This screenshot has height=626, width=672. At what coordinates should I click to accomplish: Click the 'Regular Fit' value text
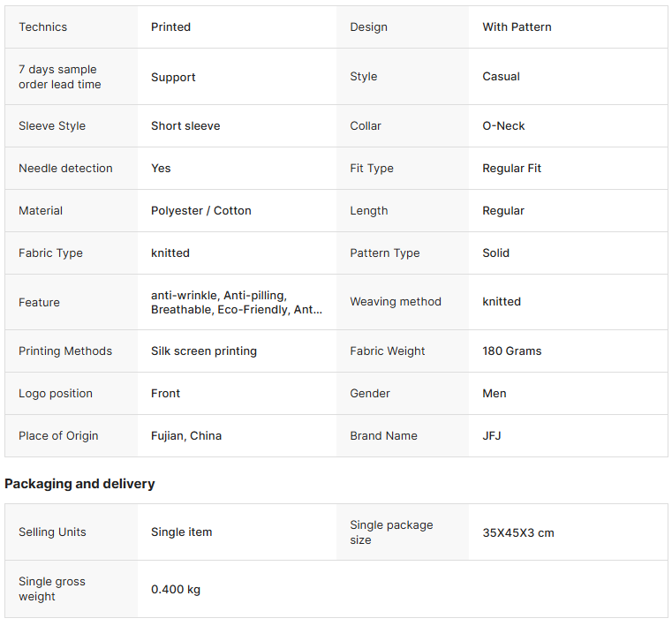513,169
